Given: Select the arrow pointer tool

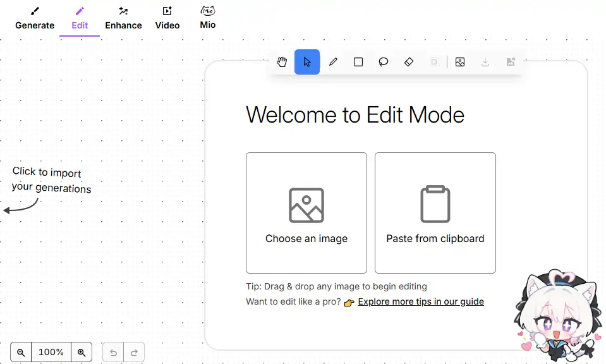Looking at the screenshot, I should pyautogui.click(x=307, y=62).
